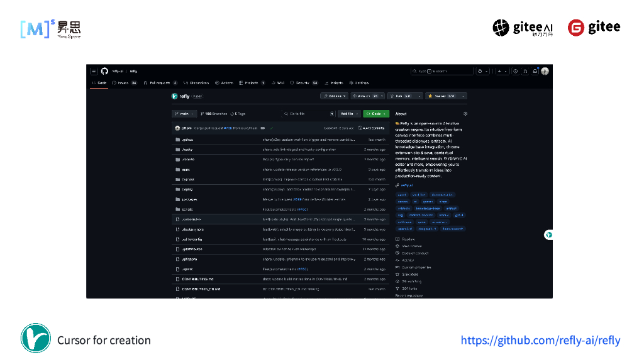The height and width of the screenshot is (362, 644).
Task: Click the plus create-new icon in the header
Action: pyautogui.click(x=499, y=71)
